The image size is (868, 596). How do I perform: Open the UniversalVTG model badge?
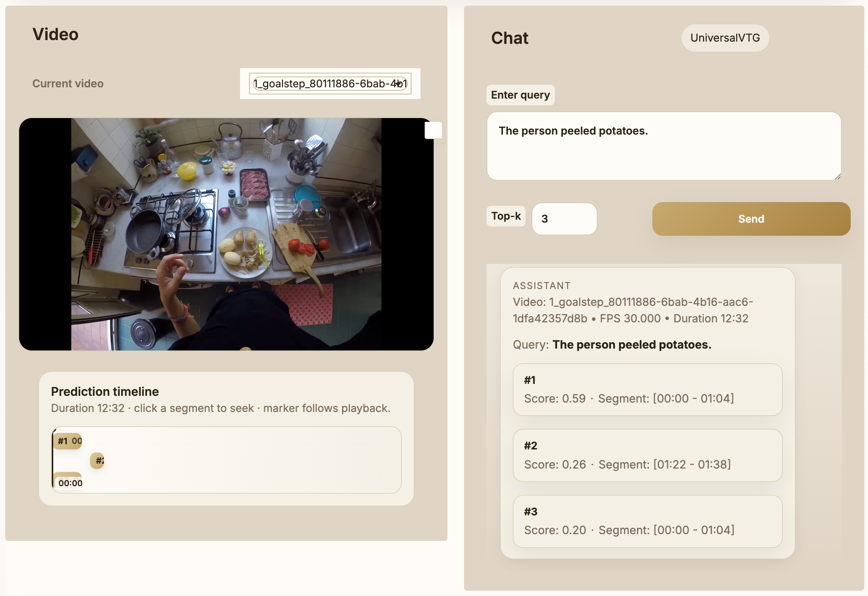pyautogui.click(x=725, y=37)
